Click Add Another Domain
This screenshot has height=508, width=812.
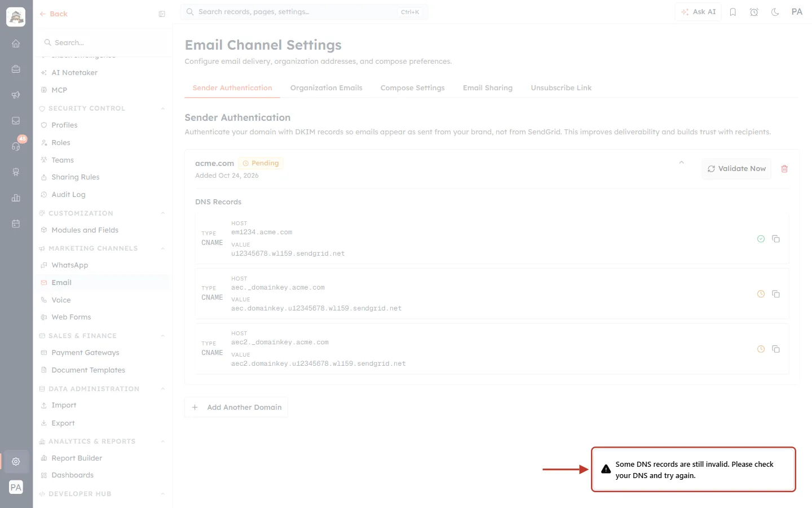click(x=236, y=408)
